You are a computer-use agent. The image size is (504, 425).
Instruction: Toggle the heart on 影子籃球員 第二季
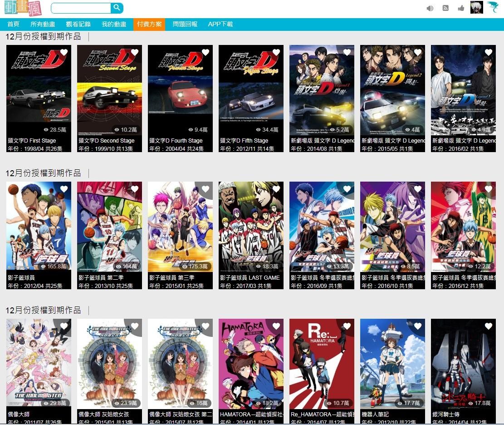pos(135,189)
